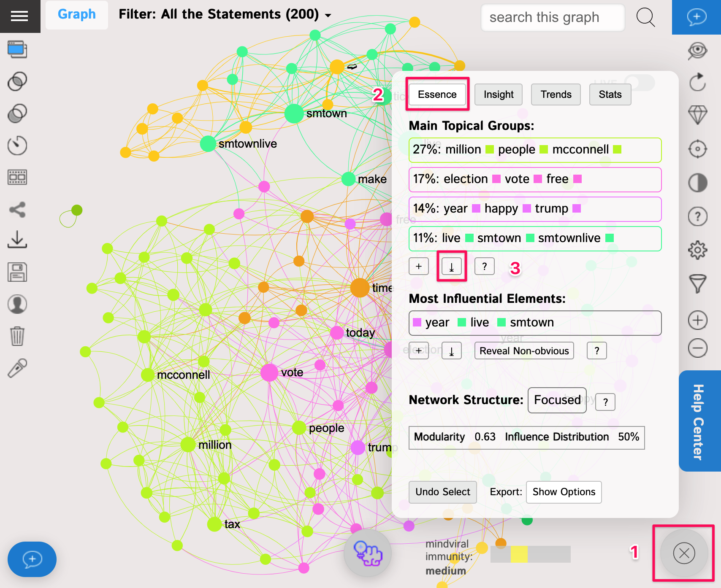The image size is (721, 588).
Task: Toggle the contrast icon on the right sidebar
Action: coord(697,183)
